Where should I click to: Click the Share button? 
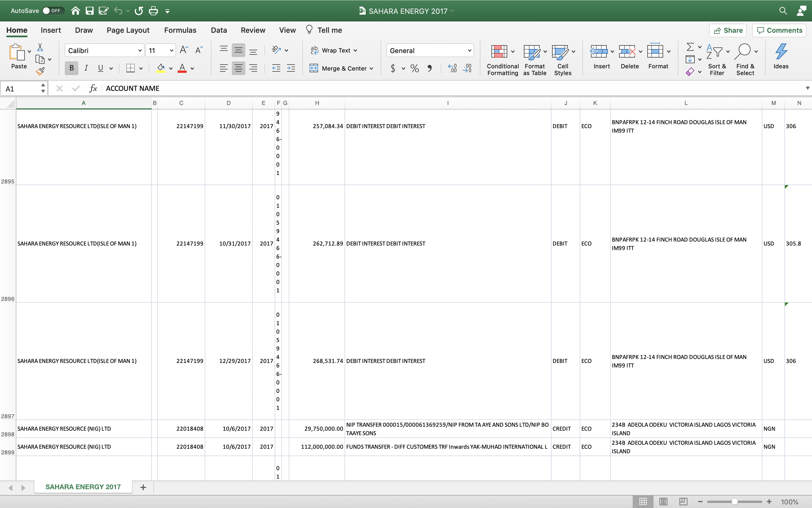coord(728,30)
